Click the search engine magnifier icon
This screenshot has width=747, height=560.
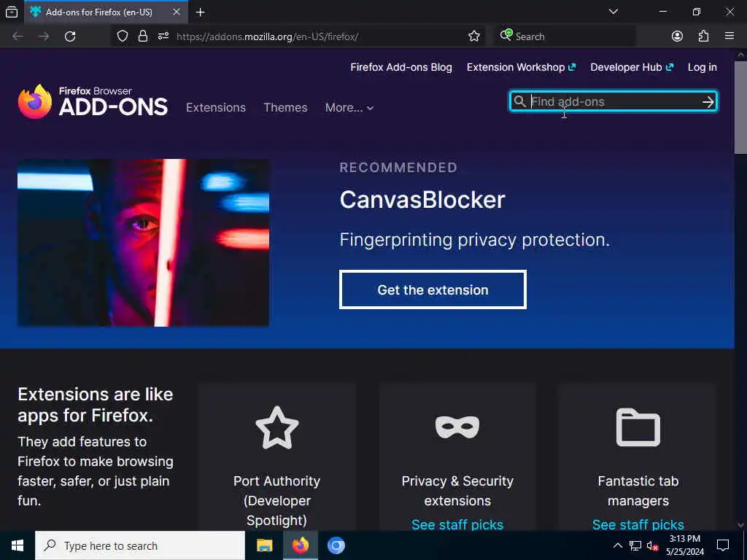click(x=506, y=35)
